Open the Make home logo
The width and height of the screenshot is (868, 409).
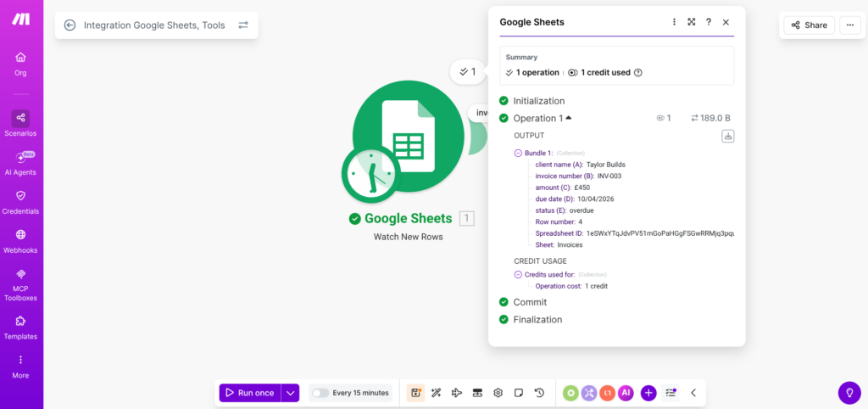pyautogui.click(x=21, y=19)
